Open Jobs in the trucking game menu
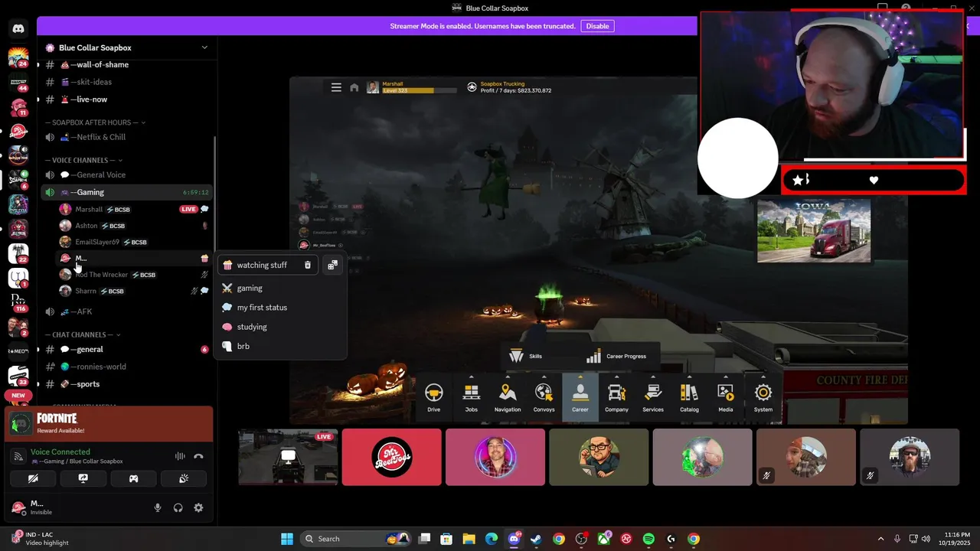980x551 pixels. 471,397
